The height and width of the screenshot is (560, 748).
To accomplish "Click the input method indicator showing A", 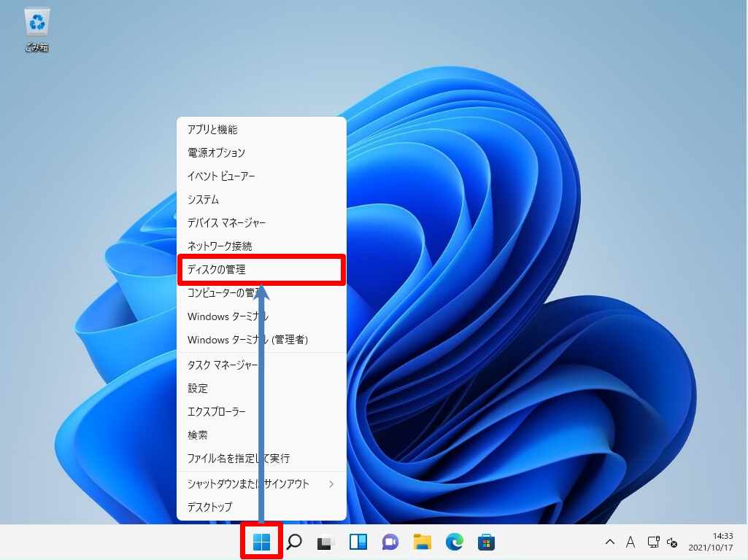I will coord(631,542).
